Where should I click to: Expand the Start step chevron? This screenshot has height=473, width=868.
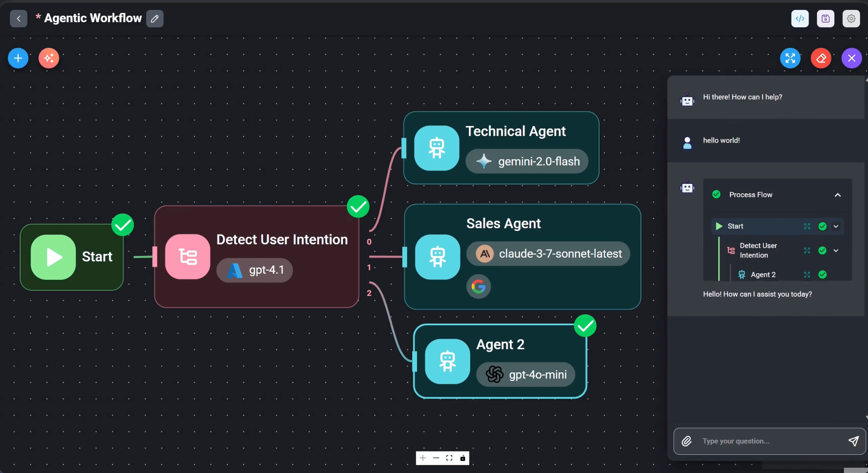tap(836, 226)
